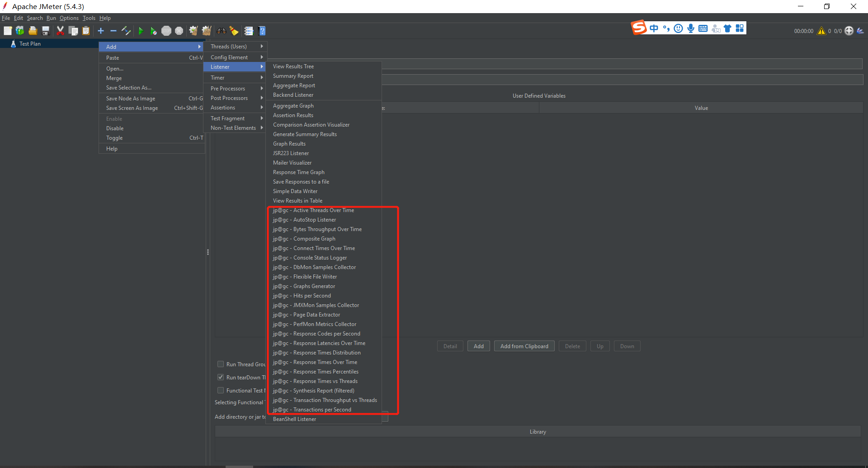The width and height of the screenshot is (868, 468).
Task: Open the Options menu
Action: pyautogui.click(x=69, y=18)
